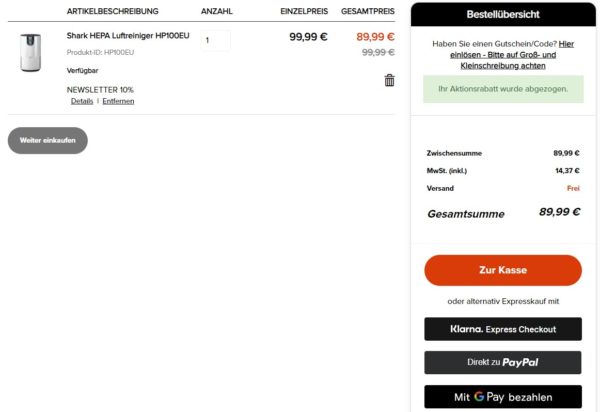Image resolution: width=600 pixels, height=412 pixels.
Task: Open the Hier einlösen voucher link
Action: [x=566, y=44]
